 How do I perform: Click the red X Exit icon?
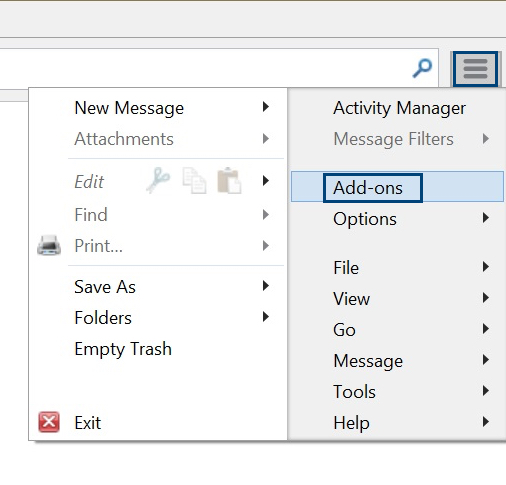[49, 422]
